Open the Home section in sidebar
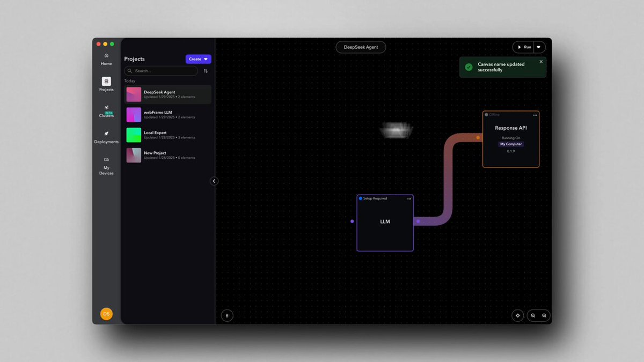The width and height of the screenshot is (644, 362). tap(106, 59)
